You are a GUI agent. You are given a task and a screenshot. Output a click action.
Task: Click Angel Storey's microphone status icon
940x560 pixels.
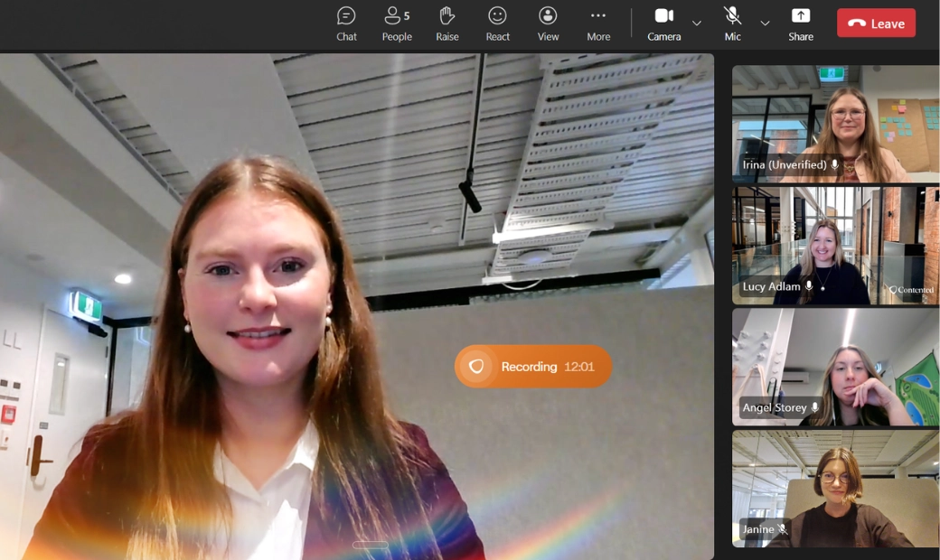[x=814, y=407]
